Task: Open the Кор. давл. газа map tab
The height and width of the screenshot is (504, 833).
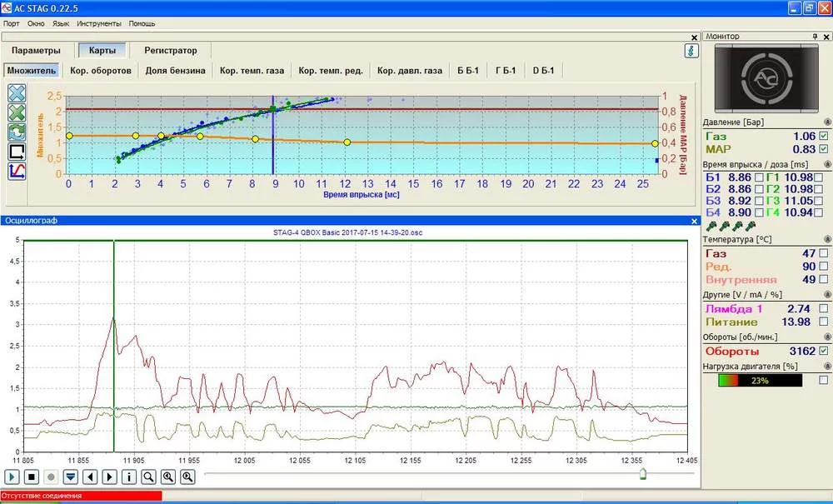Action: 410,71
